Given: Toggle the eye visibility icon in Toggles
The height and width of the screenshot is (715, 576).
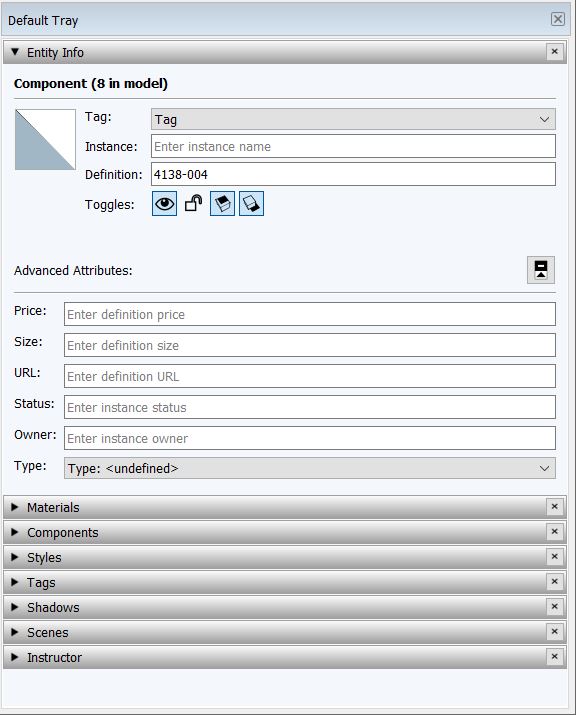Looking at the screenshot, I should point(164,203).
